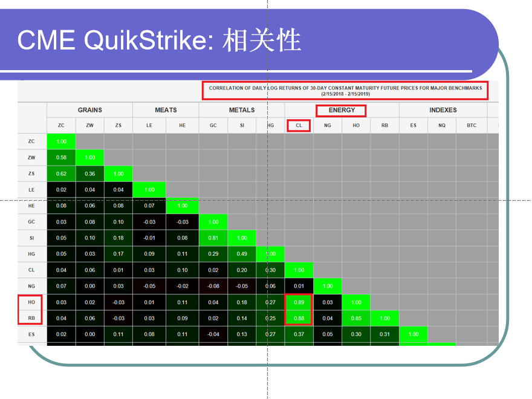Click the MEATS group header
Screen dimensions: 532x399
point(166,110)
